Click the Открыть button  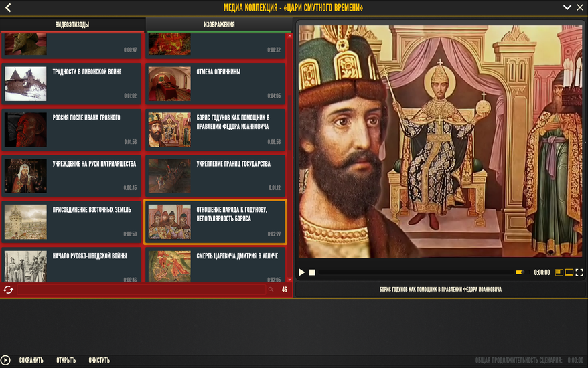(66, 360)
